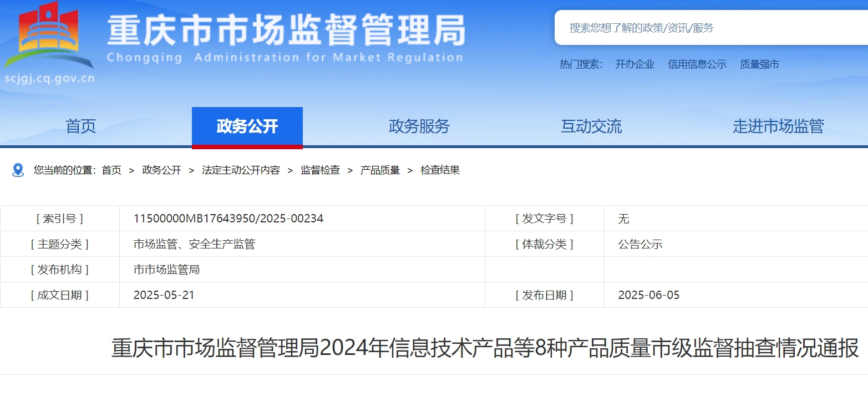Click hot search term 信用信息公示
The height and width of the screenshot is (396, 868).
tap(697, 64)
